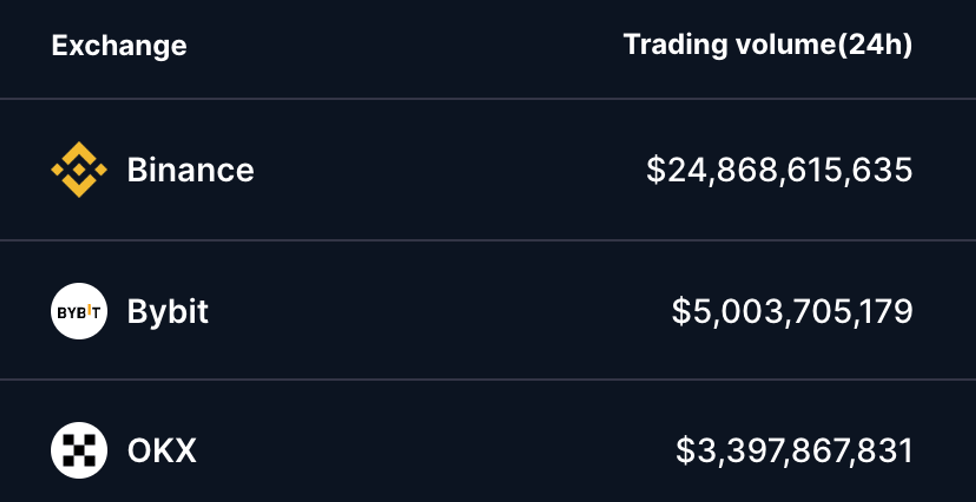Open the Bybit exchange name link

168,311
